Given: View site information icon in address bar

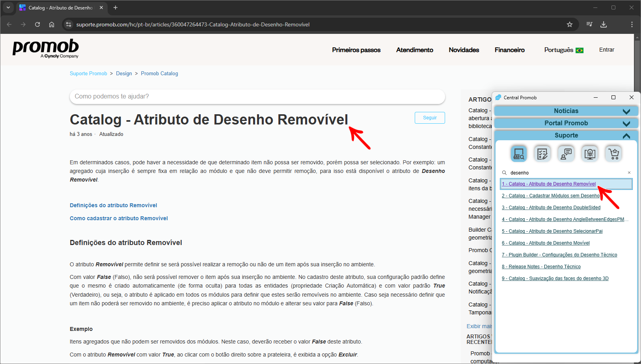Looking at the screenshot, I should click(69, 24).
